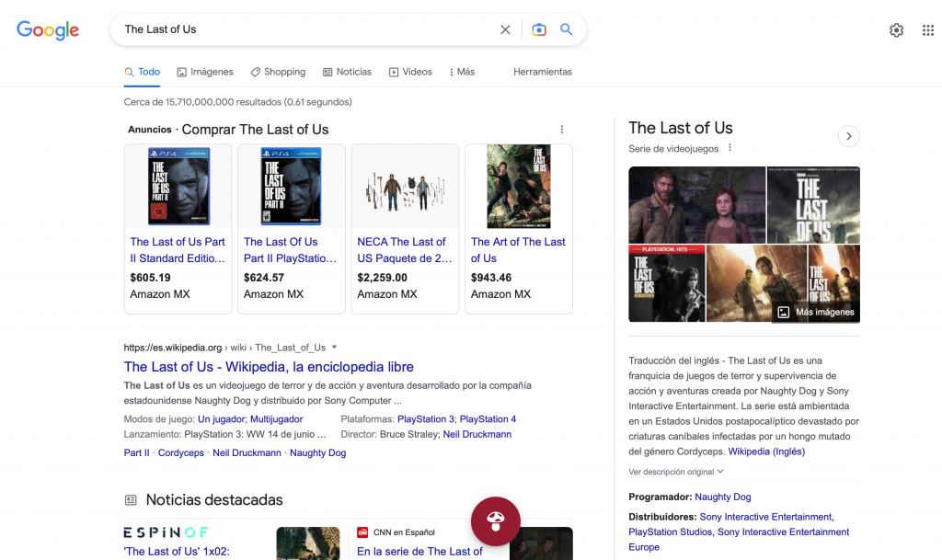Click the CNN en Español logo icon
The image size is (942, 560).
tap(362, 532)
